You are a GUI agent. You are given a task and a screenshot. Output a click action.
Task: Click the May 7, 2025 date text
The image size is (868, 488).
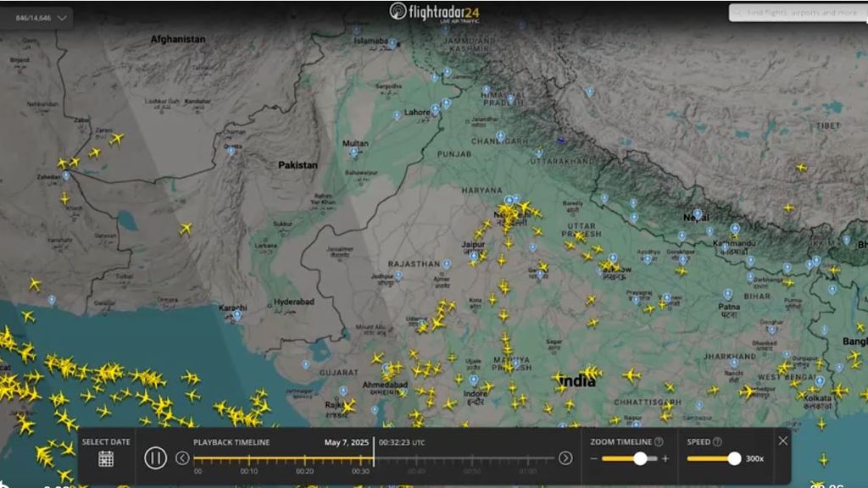pyautogui.click(x=346, y=442)
